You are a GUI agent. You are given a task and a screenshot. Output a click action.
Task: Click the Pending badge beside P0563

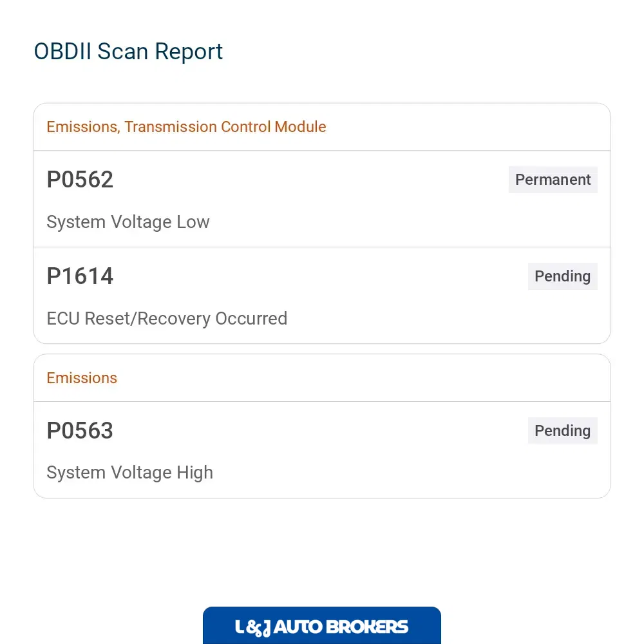pyautogui.click(x=562, y=431)
